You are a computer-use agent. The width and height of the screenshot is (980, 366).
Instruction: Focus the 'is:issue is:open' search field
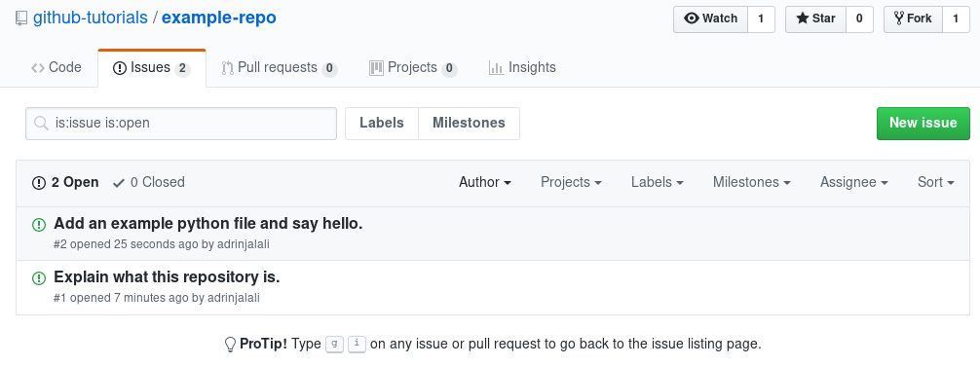(181, 123)
